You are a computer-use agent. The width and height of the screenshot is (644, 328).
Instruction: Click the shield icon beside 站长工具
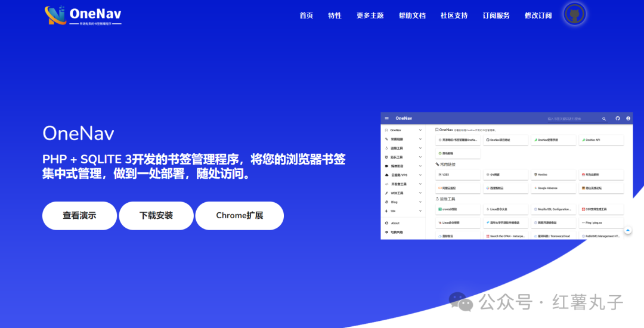386,157
